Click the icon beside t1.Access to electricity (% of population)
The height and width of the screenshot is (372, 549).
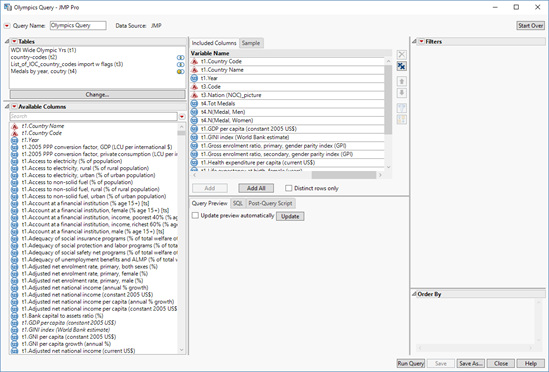point(14,161)
